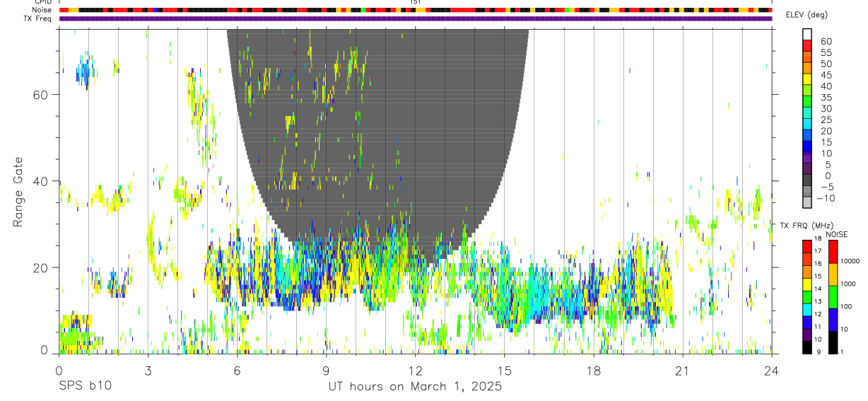The width and height of the screenshot is (868, 401).
Task: Click the '151' CPID value at top
Action: point(416,2)
